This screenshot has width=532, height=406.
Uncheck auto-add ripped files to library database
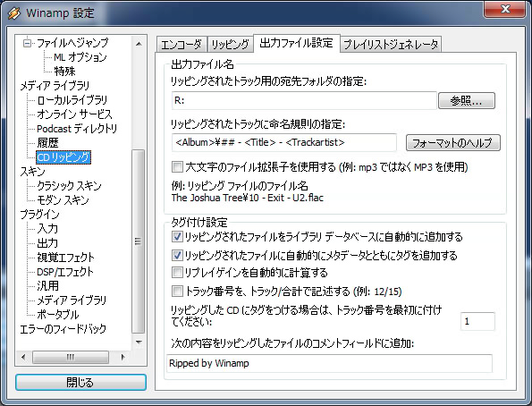177,236
